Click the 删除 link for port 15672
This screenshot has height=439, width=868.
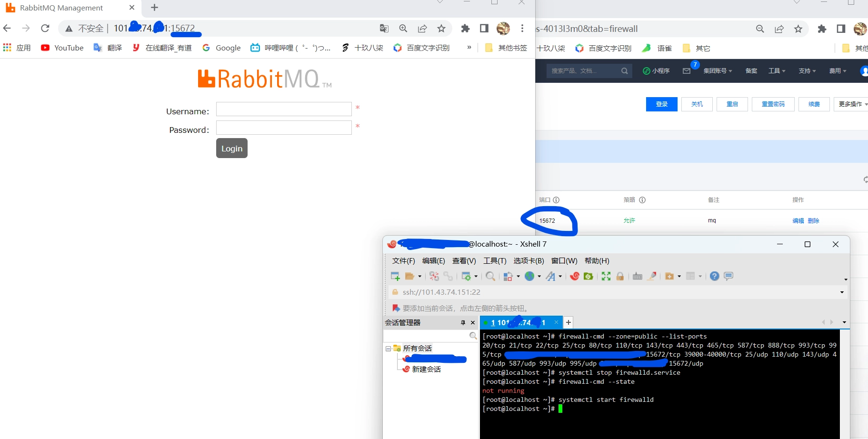[x=813, y=221]
